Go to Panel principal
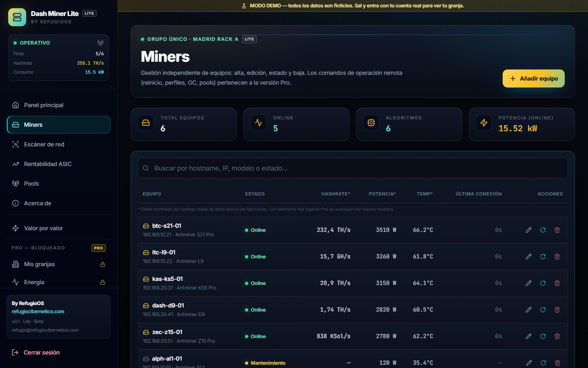The height and width of the screenshot is (368, 588). (x=59, y=105)
